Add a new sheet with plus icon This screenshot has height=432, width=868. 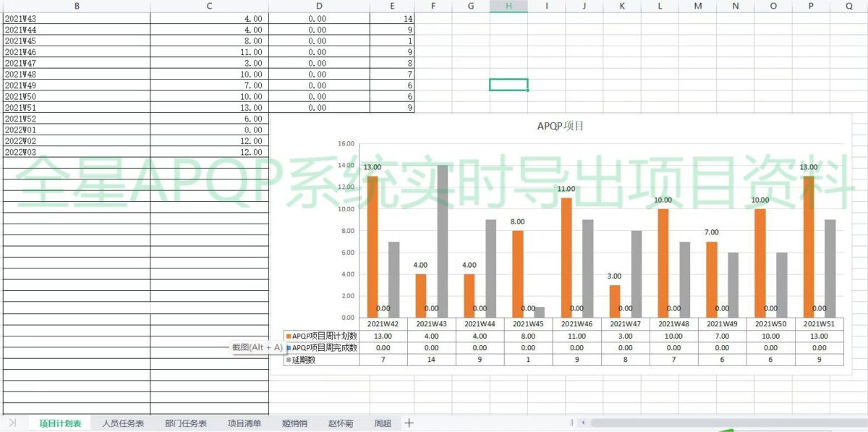pyautogui.click(x=409, y=423)
